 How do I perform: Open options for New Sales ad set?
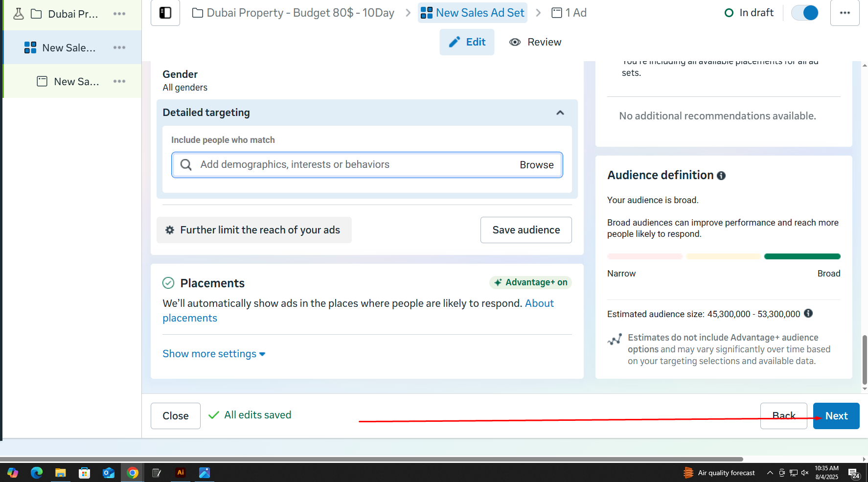tap(119, 47)
